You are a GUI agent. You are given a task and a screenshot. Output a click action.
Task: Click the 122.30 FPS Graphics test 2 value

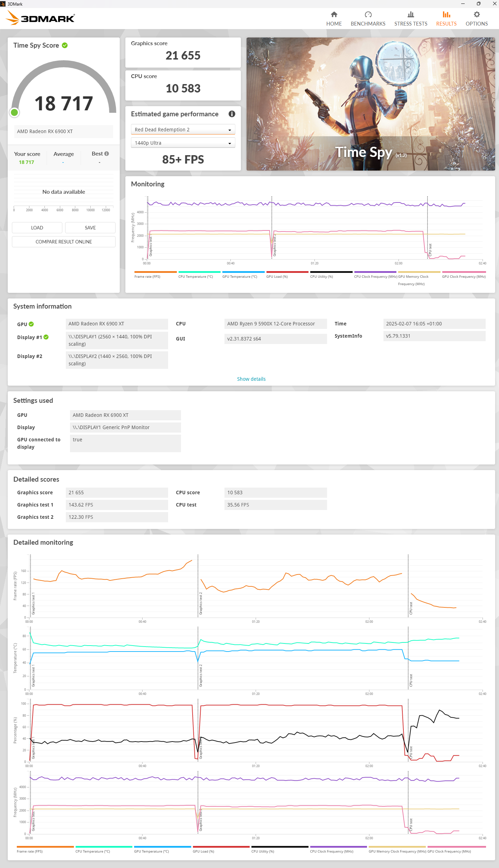(x=117, y=517)
